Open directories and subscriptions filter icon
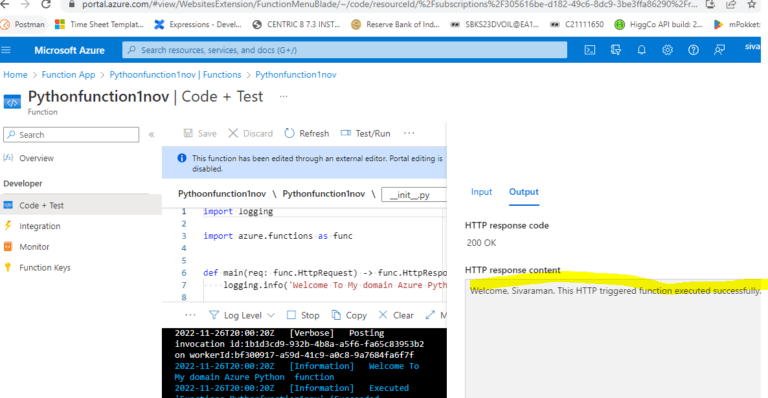This screenshot has height=398, width=768. click(616, 50)
